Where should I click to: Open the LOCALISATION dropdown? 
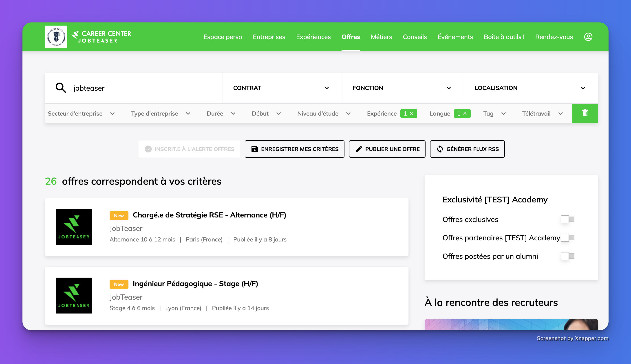[x=531, y=88]
